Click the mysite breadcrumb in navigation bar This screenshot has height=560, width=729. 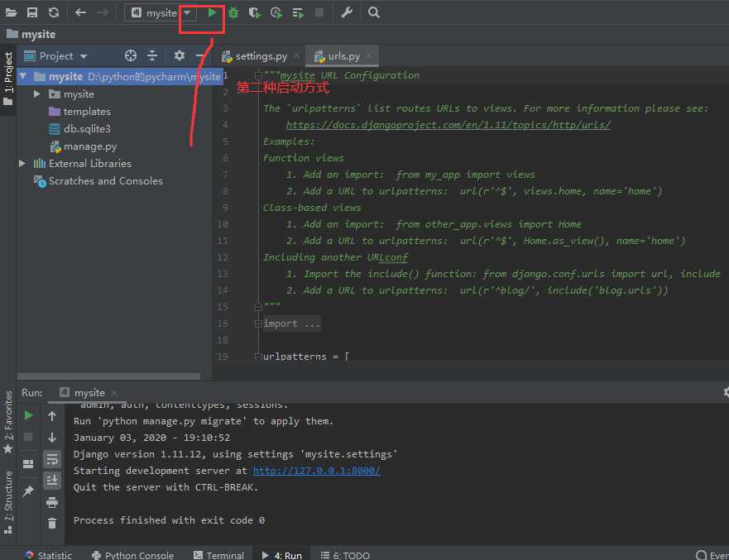pyautogui.click(x=31, y=35)
